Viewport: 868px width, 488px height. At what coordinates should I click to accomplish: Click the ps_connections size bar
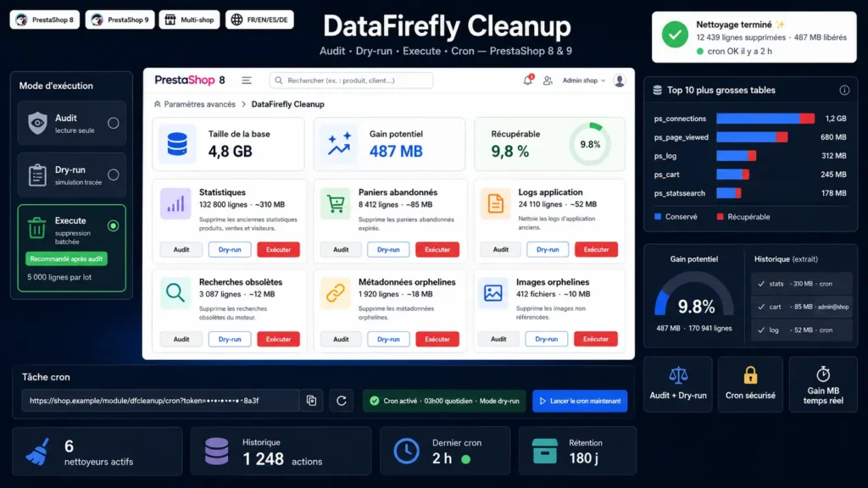765,119
